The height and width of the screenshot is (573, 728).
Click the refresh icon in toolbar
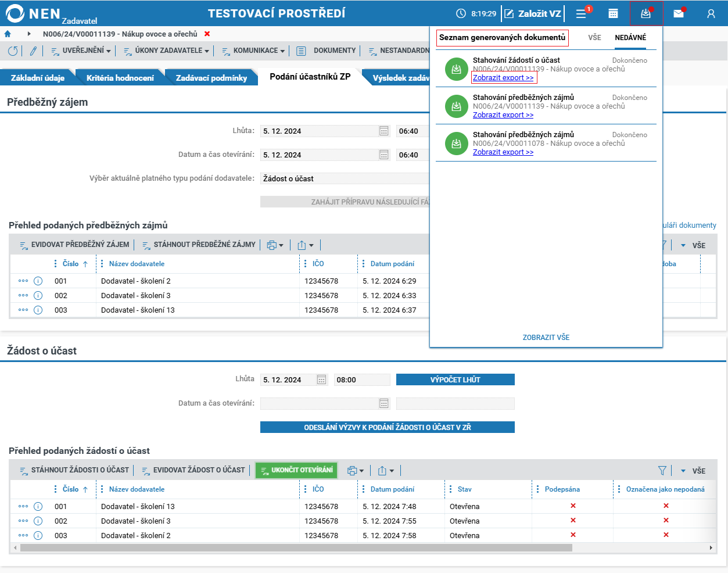(x=13, y=51)
